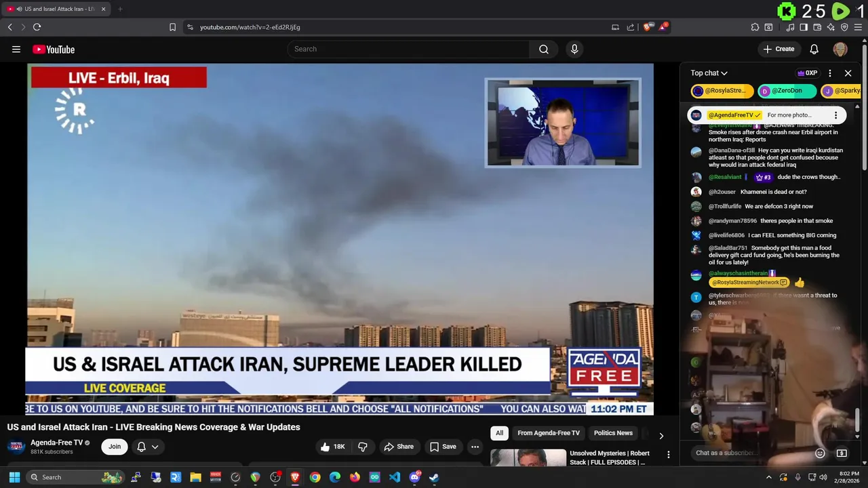Open Brave Wallet icon in toolbar
868x488 pixels.
[817, 27]
